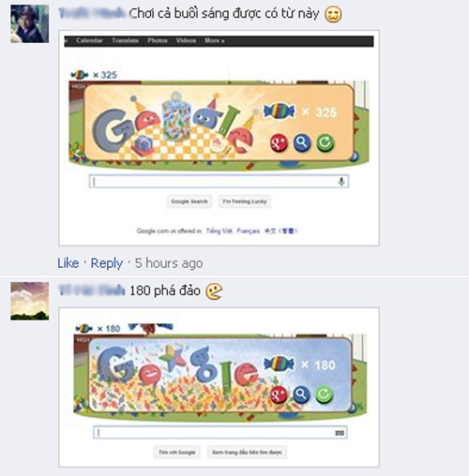Click the microphone voice search icon

(x=341, y=182)
